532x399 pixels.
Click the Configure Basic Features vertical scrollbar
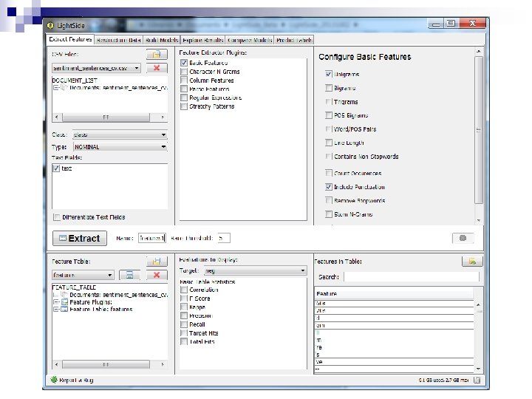point(478,130)
